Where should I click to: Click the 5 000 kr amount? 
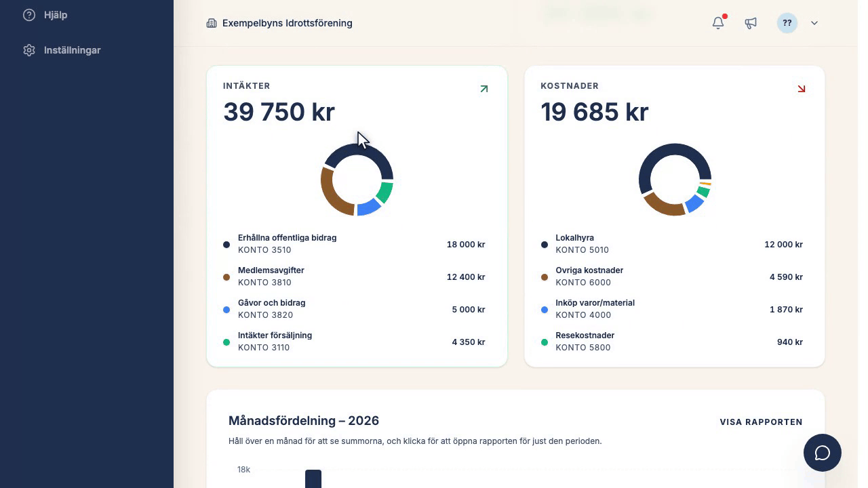(469, 310)
